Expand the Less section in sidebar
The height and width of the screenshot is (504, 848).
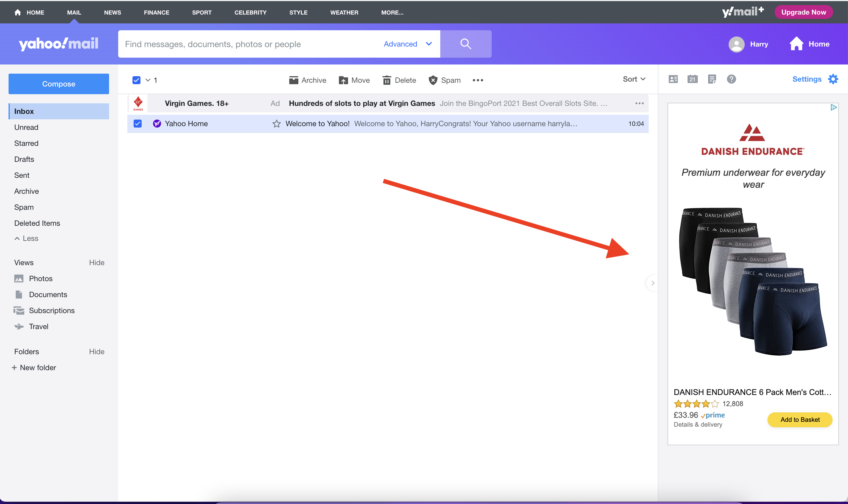[x=26, y=239]
